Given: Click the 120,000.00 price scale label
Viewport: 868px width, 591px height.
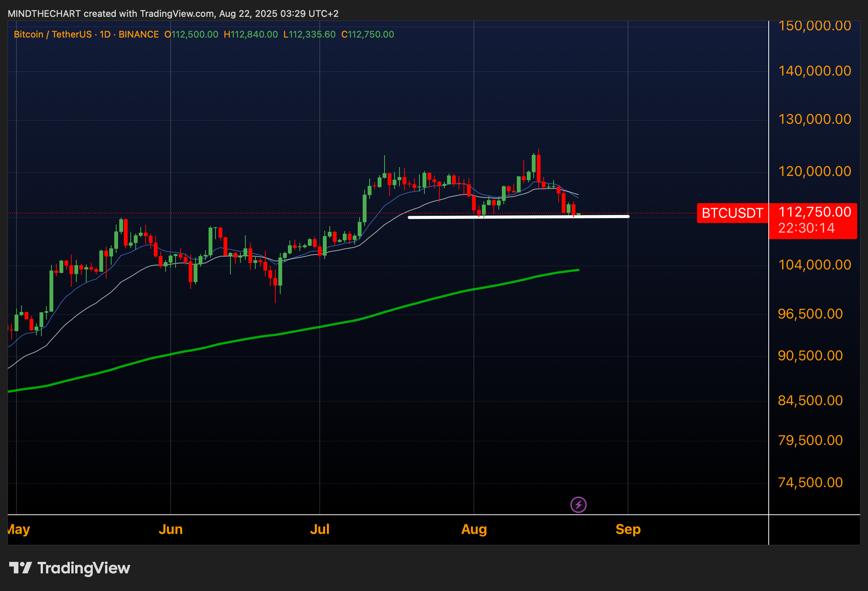Looking at the screenshot, I should tap(814, 171).
